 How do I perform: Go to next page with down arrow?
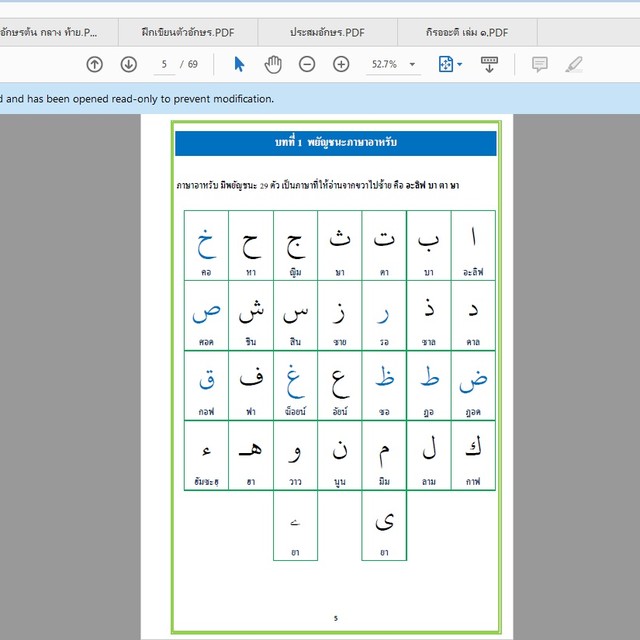128,64
